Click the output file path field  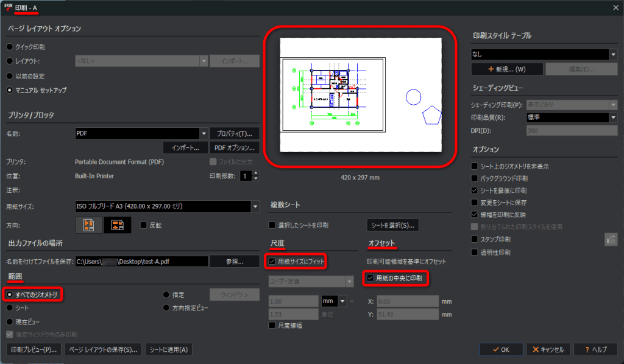point(141,262)
